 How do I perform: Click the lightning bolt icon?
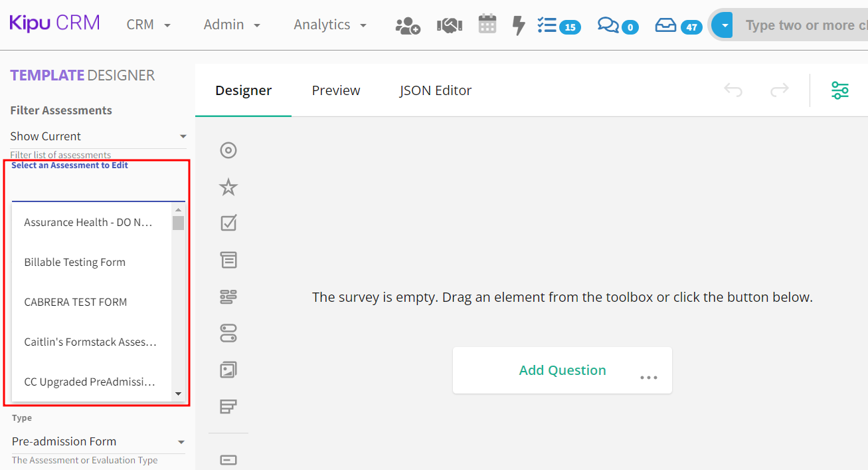[519, 25]
